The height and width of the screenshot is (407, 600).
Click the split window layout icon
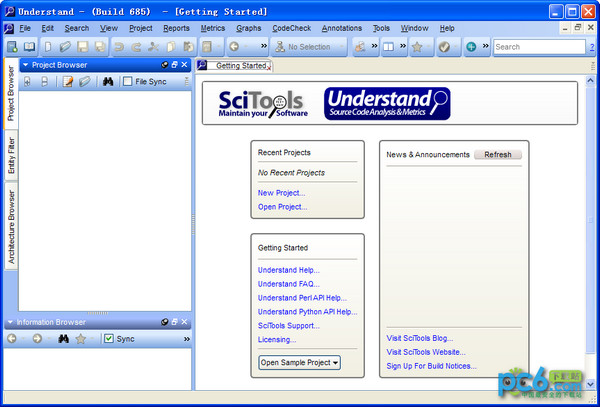(x=389, y=47)
